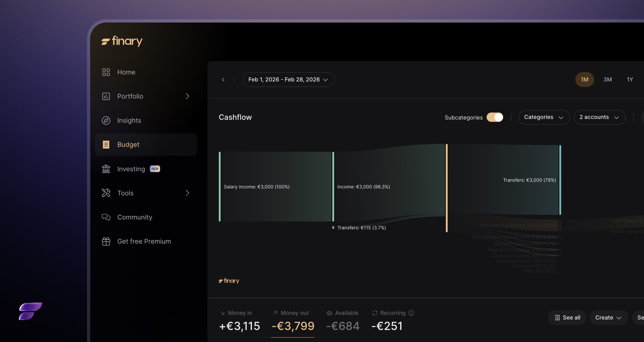The image size is (644, 342).
Task: Click the Budget receipt icon
Action: (106, 144)
